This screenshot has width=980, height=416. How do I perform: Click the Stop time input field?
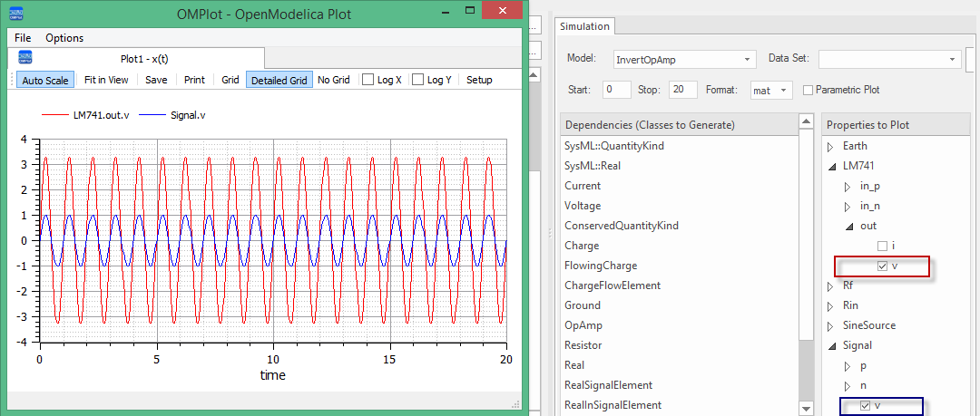[681, 91]
